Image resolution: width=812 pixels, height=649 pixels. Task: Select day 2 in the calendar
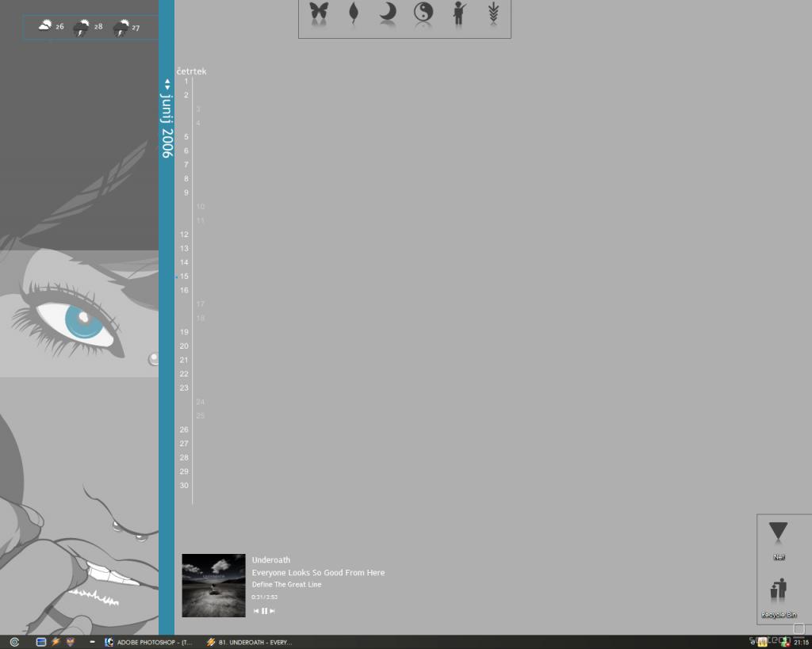[186, 95]
